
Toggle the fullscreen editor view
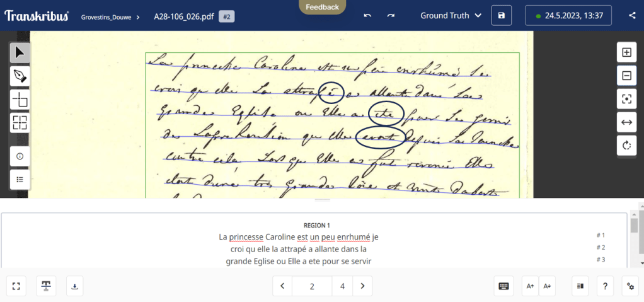[16, 286]
